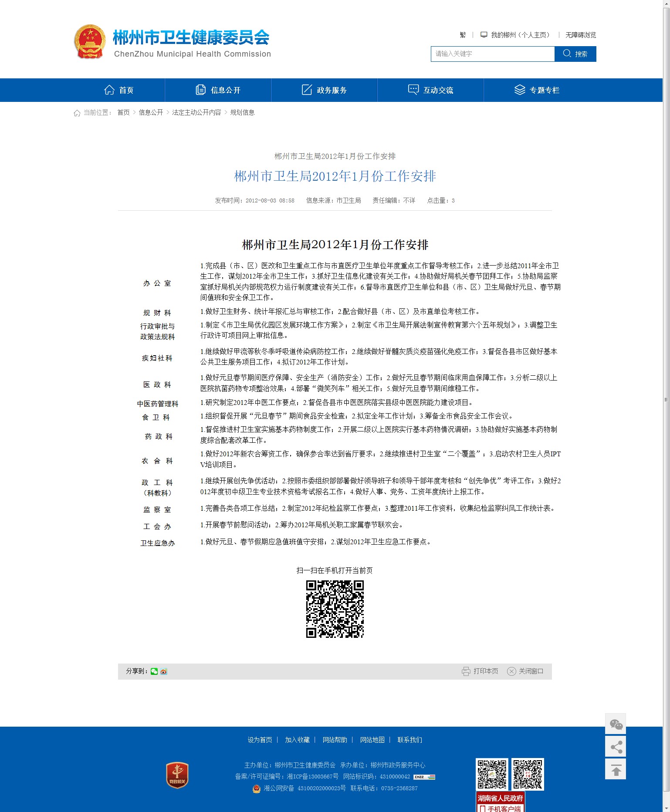The height and width of the screenshot is (812, 670).
Task: Click the magnifier search icon
Action: pos(567,54)
